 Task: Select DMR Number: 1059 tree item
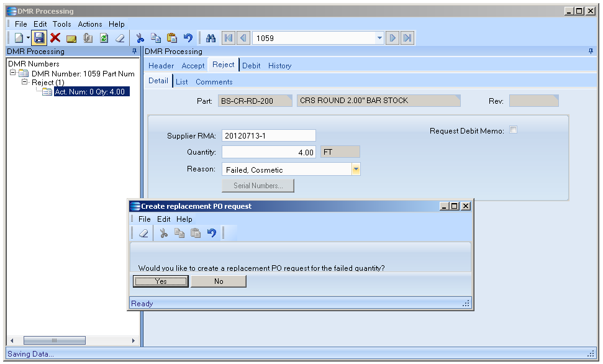pyautogui.click(x=83, y=73)
